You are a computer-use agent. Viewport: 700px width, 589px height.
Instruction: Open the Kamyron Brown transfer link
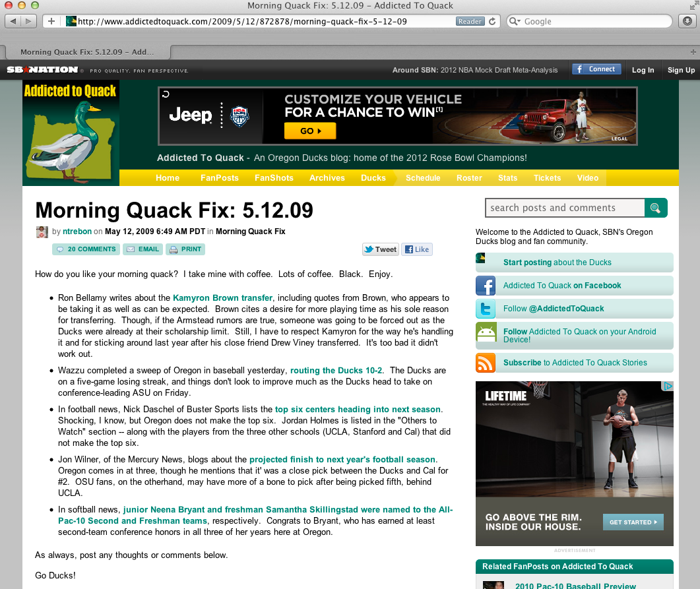tap(222, 297)
